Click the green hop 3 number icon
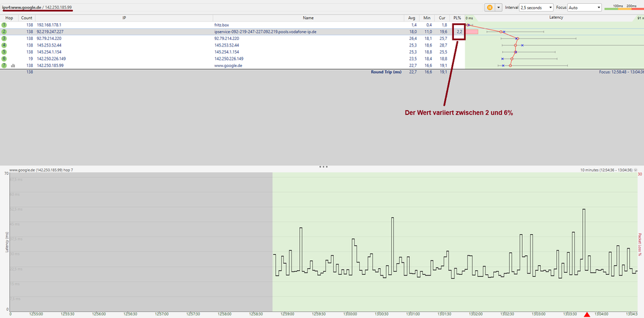 tap(4, 38)
